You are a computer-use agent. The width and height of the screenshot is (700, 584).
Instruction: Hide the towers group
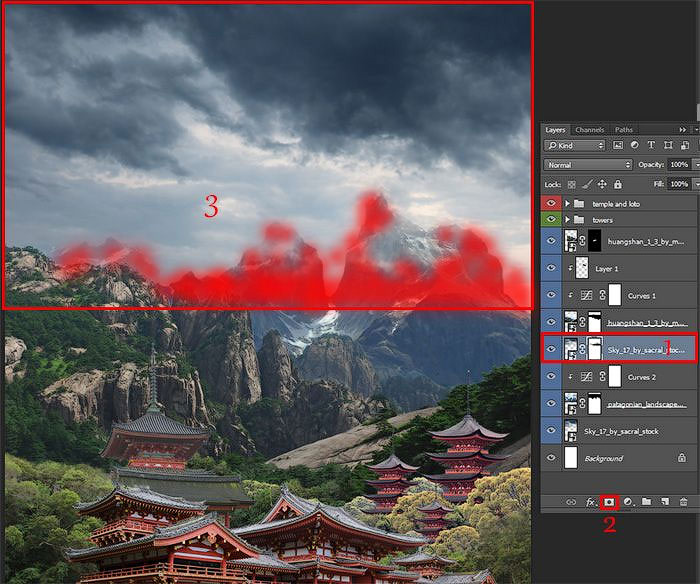551,219
